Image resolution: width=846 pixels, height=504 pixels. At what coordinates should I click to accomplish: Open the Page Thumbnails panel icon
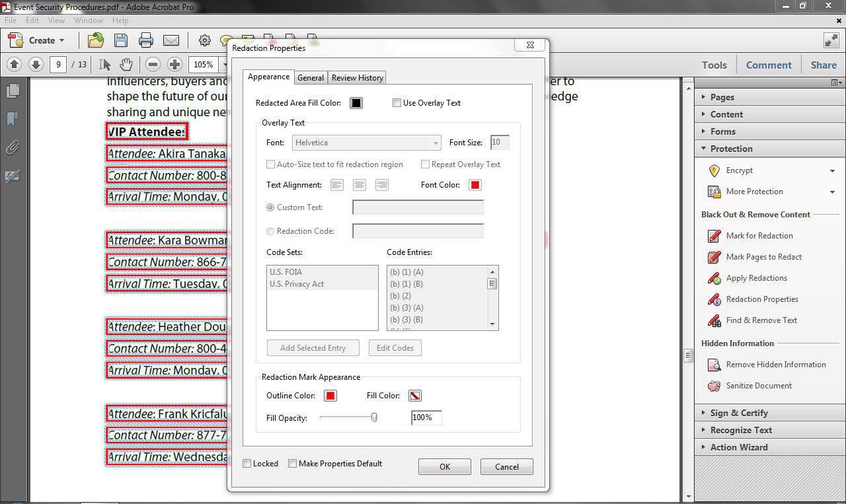pos(12,90)
